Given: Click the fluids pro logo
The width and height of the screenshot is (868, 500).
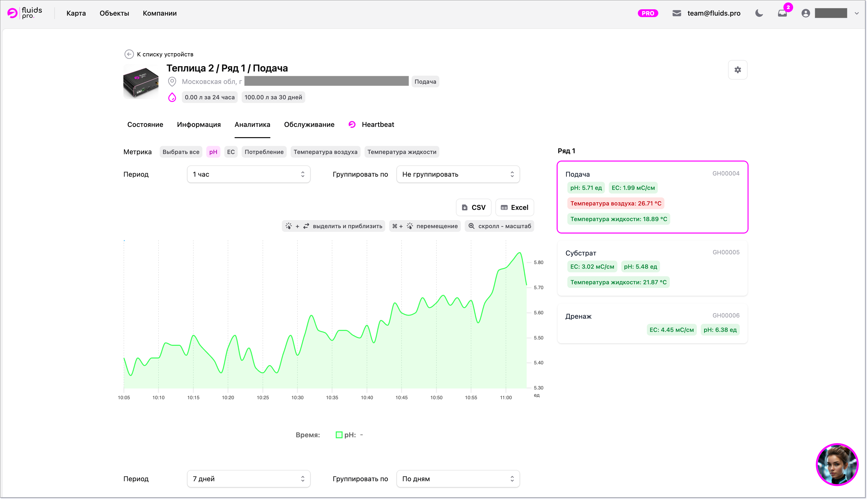Looking at the screenshot, I should pyautogui.click(x=25, y=13).
